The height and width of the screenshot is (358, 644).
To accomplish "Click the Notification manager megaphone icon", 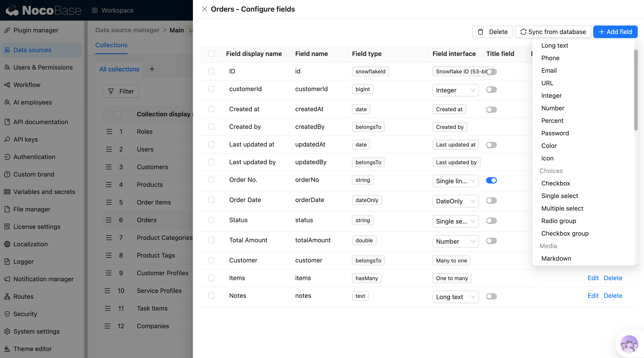I will (7, 279).
